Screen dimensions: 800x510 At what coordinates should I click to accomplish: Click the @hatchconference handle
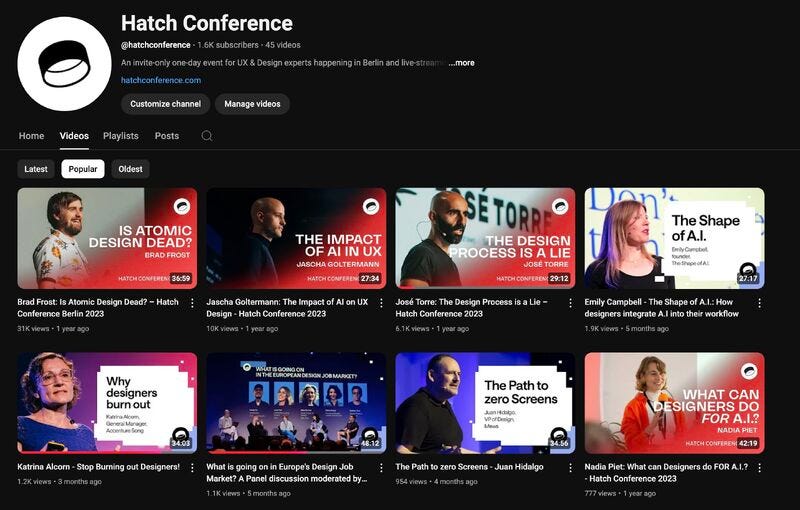point(156,45)
